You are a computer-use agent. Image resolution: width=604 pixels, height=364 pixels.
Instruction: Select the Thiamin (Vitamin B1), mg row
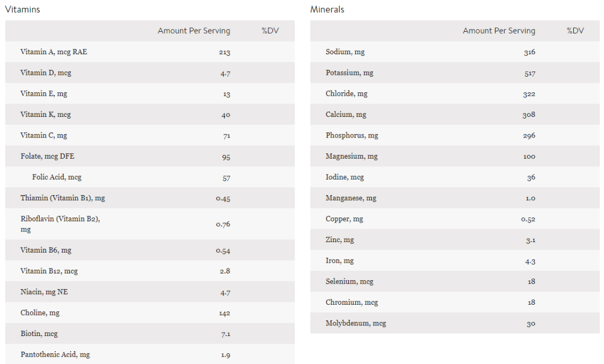(x=63, y=198)
